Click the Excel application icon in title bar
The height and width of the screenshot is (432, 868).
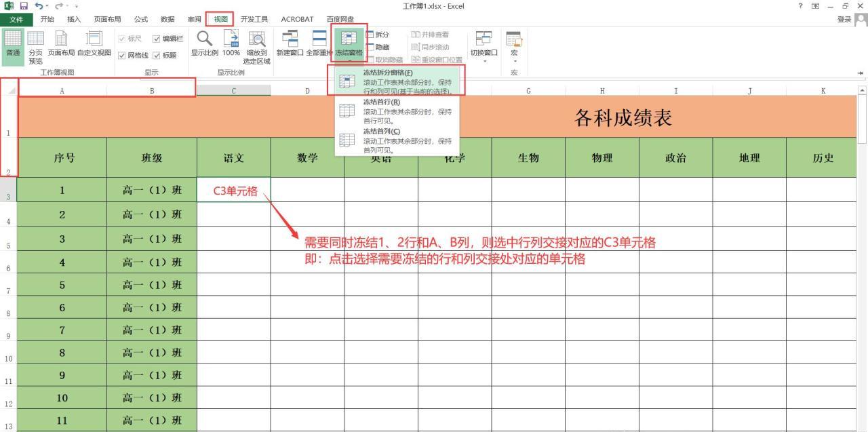(7, 6)
